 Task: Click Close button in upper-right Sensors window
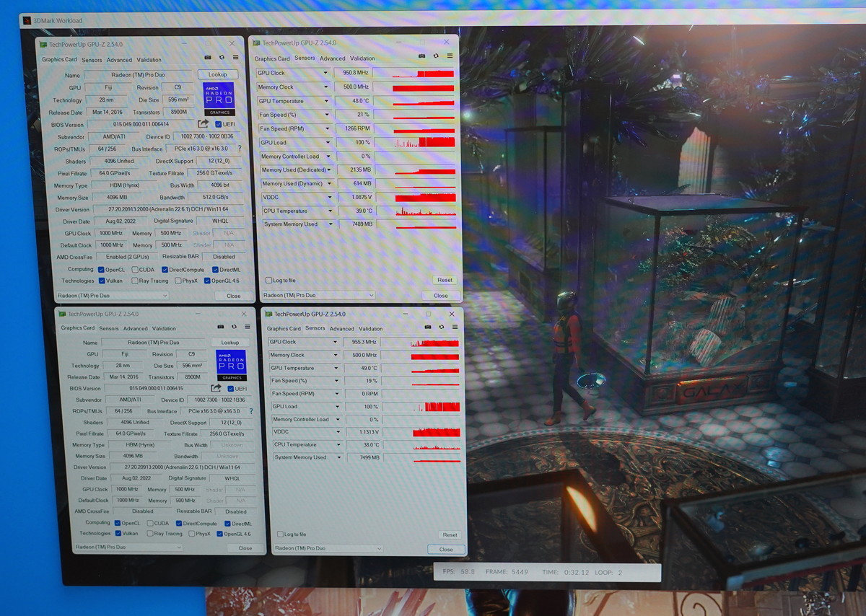pyautogui.click(x=441, y=295)
